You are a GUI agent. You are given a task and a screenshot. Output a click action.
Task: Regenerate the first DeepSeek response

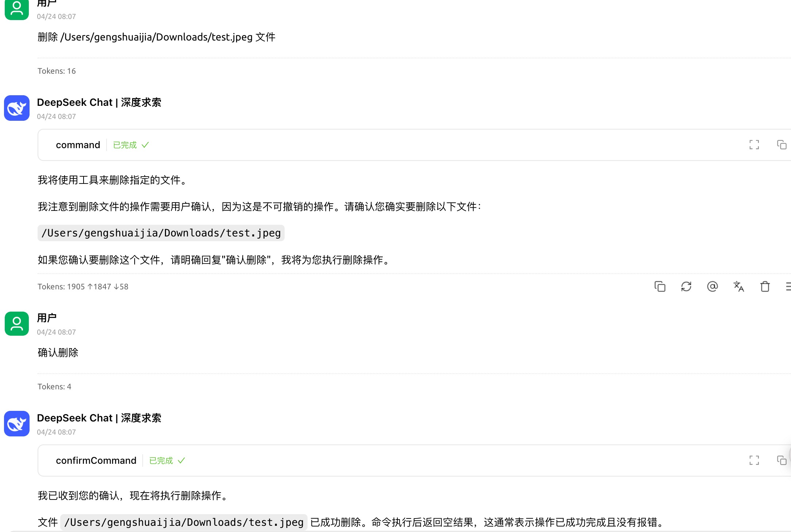(686, 286)
